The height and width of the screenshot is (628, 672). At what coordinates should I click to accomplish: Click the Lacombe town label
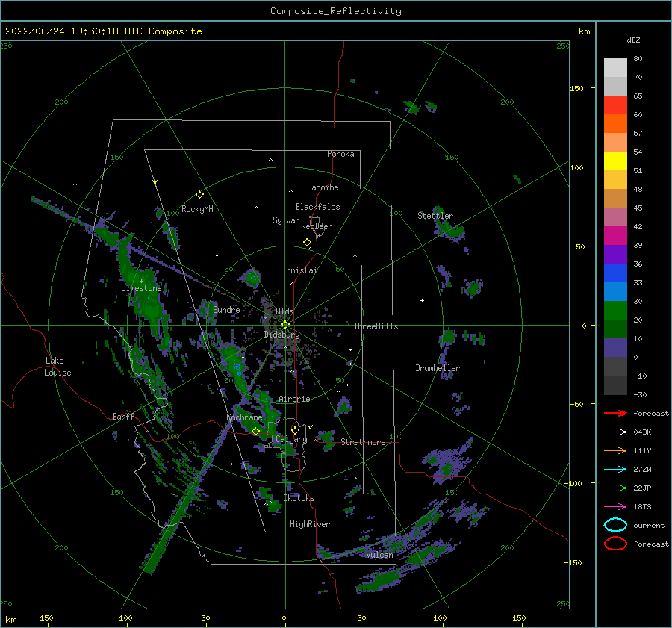point(323,187)
